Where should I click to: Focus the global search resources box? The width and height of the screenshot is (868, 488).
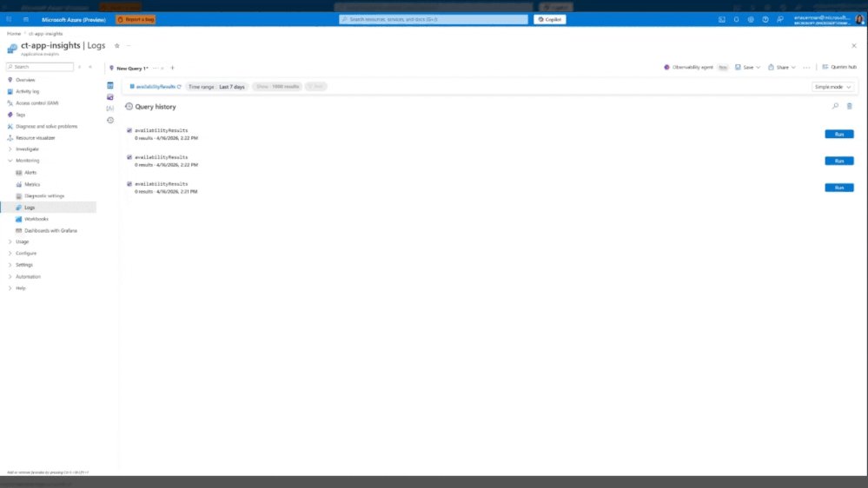(434, 19)
